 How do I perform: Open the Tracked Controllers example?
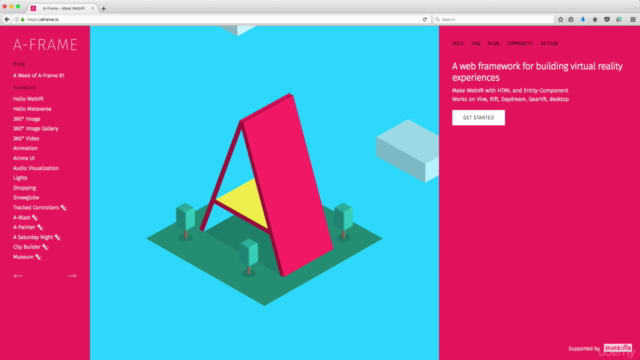40,207
